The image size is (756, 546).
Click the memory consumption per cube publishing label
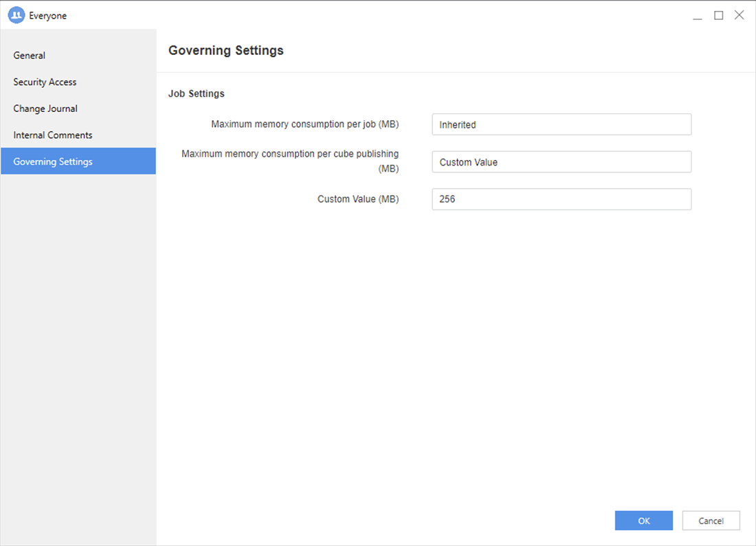click(x=290, y=161)
